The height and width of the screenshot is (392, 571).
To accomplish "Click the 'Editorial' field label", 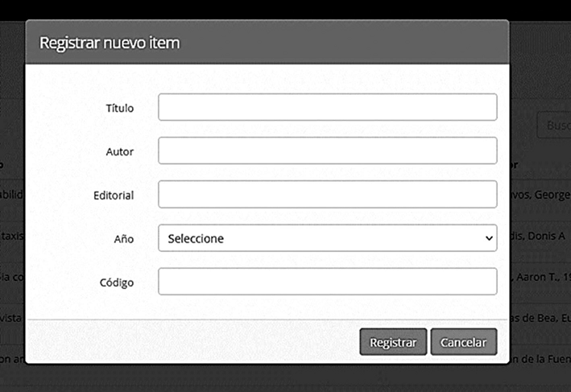I will tap(113, 195).
